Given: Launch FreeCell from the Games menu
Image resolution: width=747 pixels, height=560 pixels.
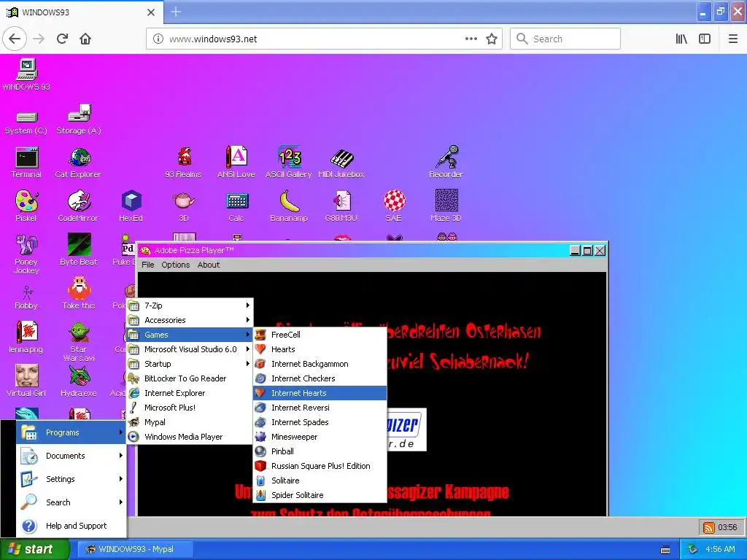Looking at the screenshot, I should (320, 335).
